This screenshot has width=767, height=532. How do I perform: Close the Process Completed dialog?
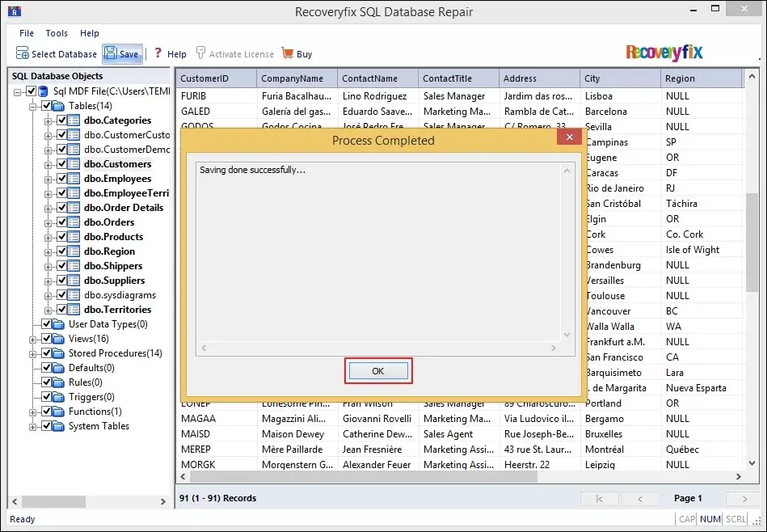click(569, 137)
